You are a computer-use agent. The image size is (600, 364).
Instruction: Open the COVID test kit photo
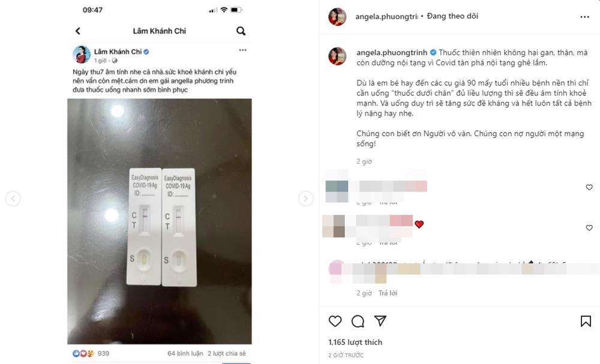(x=160, y=221)
